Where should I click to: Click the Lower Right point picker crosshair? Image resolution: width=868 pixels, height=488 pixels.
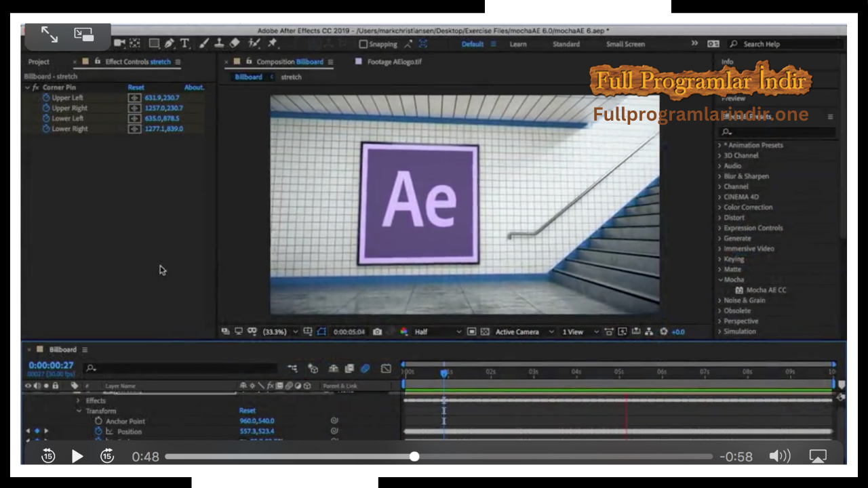(134, 129)
